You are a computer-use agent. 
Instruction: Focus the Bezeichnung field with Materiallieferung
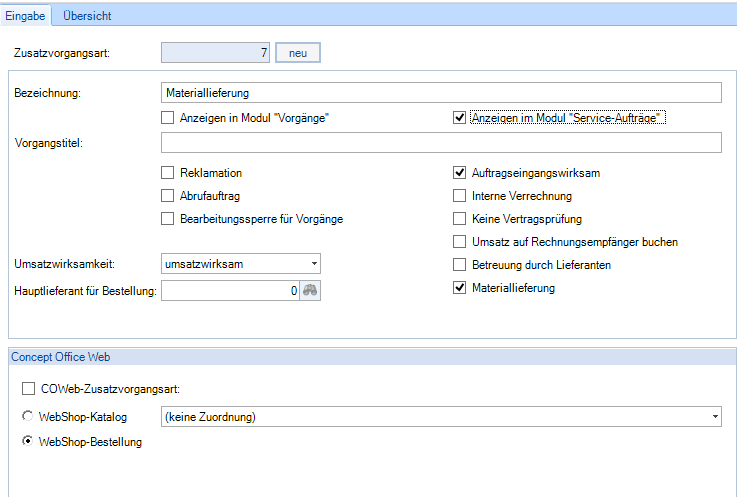click(x=440, y=92)
